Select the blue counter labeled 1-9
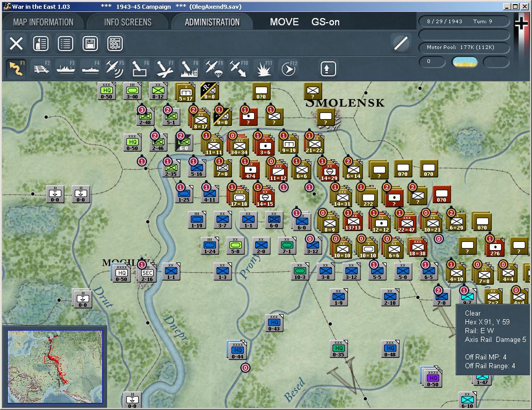Screen dimensions: 532x410 pos(338,297)
